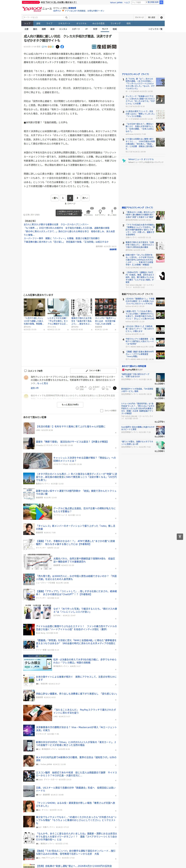Open the Yahoo!ニュース オリジナル sidebar link

pos(141,159)
